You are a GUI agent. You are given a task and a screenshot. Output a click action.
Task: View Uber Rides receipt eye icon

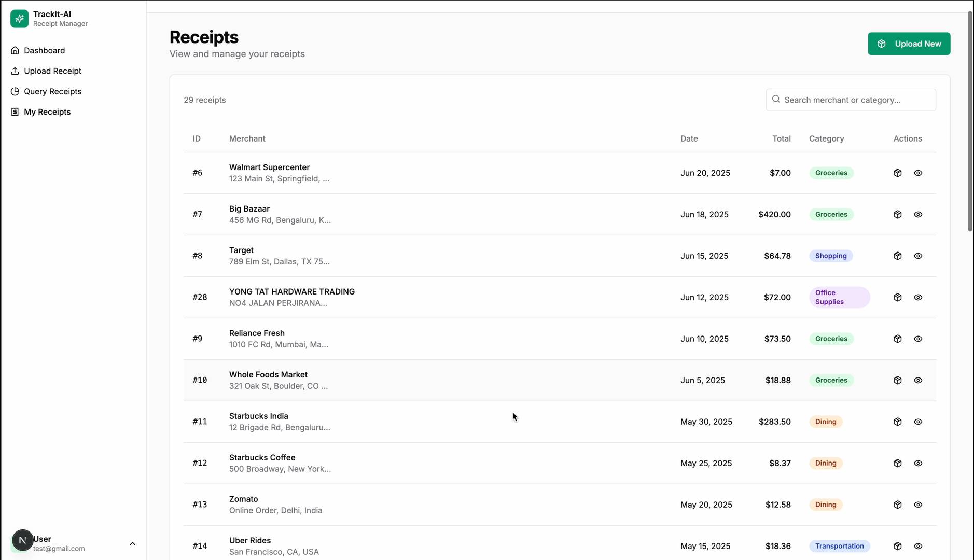pos(918,546)
